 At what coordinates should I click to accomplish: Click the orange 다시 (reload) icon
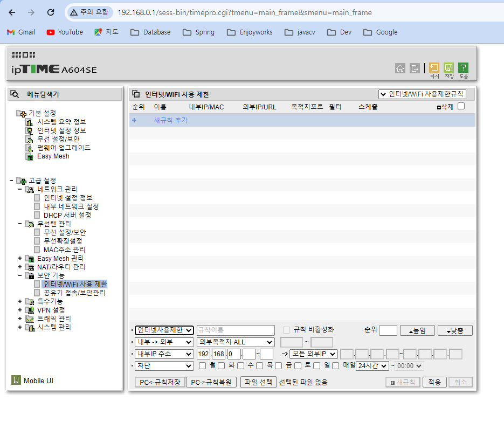(x=434, y=67)
